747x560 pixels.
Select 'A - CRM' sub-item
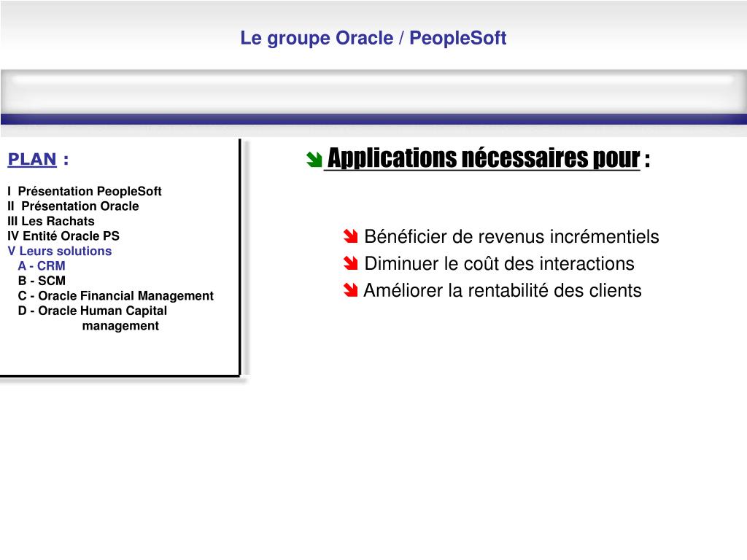pos(42,265)
